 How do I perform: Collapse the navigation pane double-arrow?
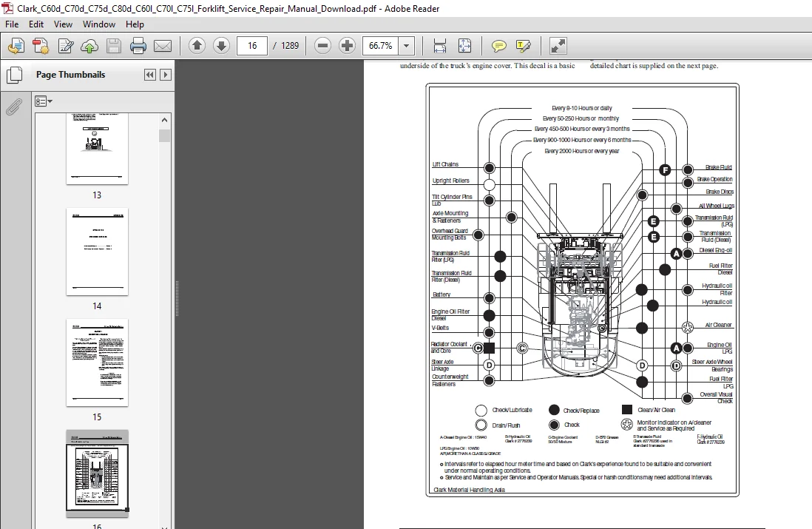point(149,75)
